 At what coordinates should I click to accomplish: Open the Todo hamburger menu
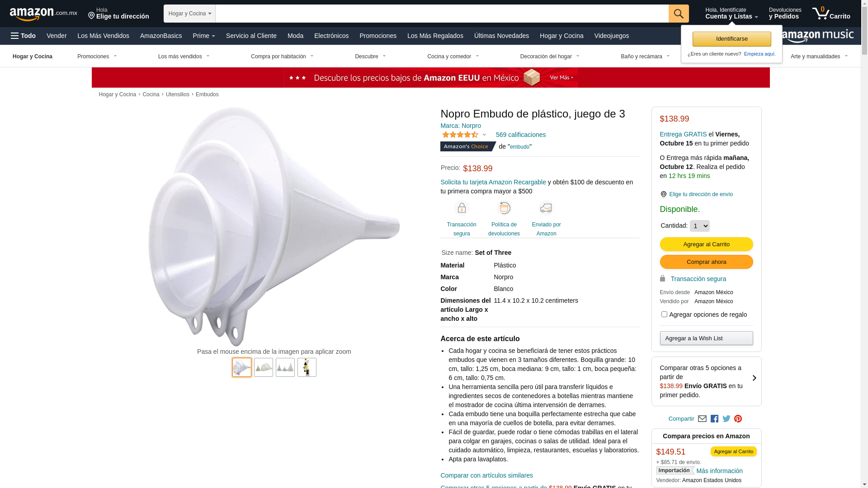click(x=24, y=36)
